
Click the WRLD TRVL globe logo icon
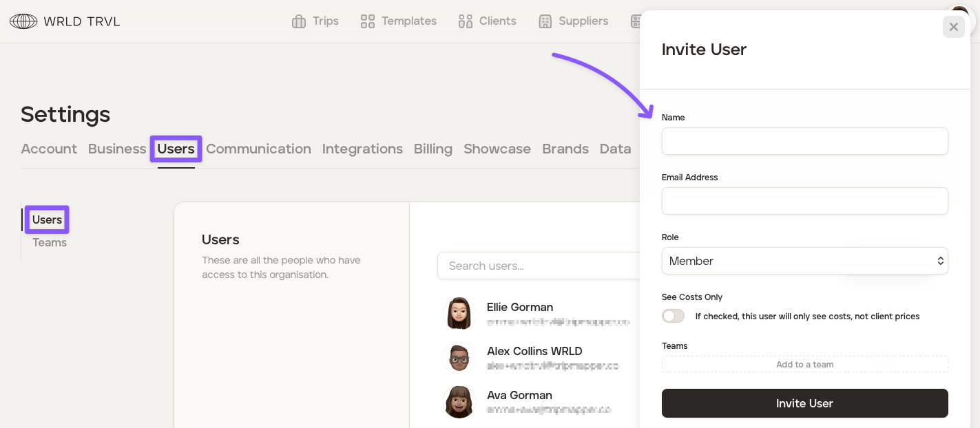(23, 21)
